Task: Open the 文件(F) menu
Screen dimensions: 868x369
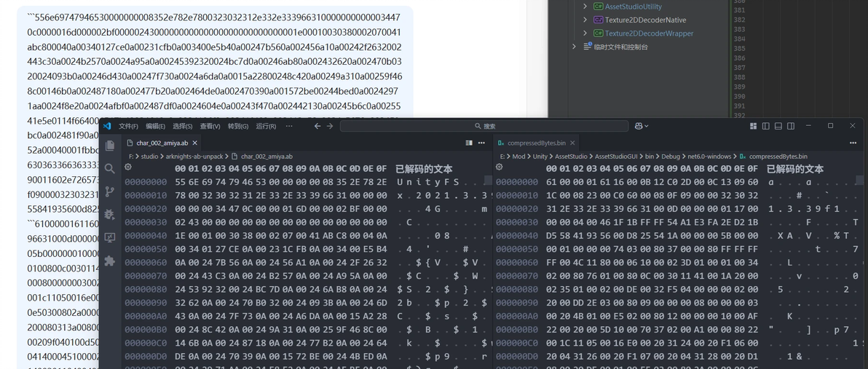Action: [x=128, y=126]
